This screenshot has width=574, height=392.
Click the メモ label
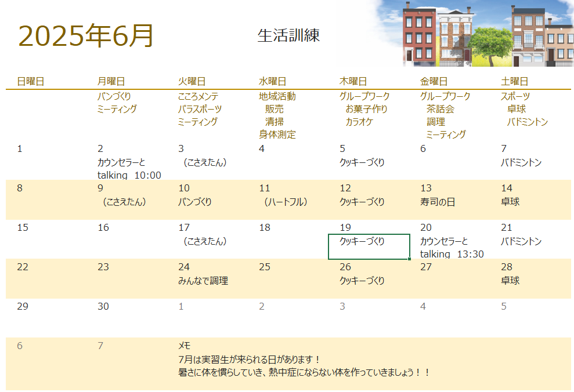[184, 346]
